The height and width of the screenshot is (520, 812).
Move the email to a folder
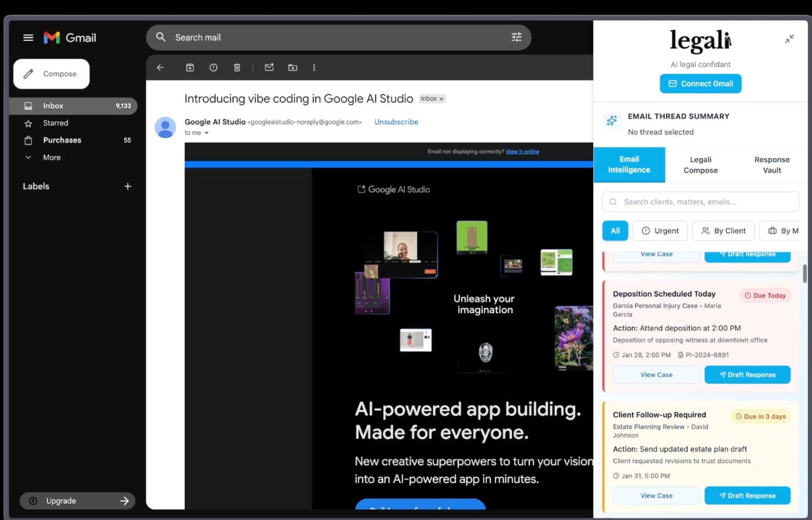292,67
